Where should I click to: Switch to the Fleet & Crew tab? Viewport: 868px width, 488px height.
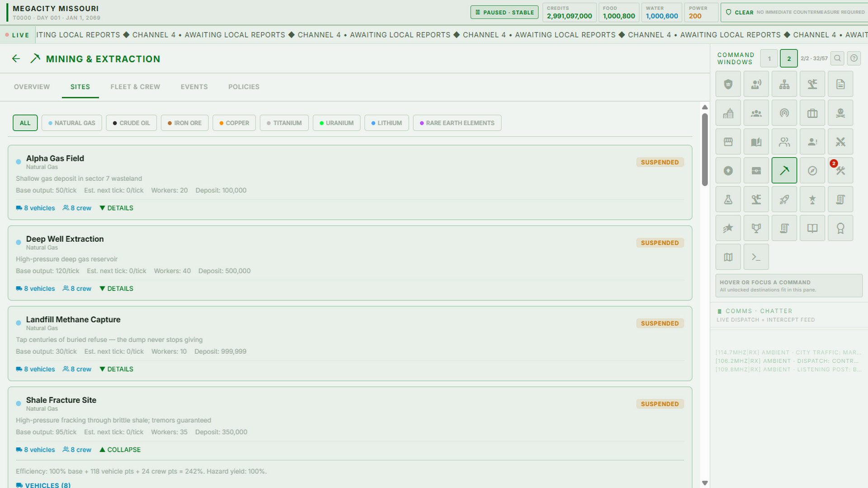pos(135,87)
